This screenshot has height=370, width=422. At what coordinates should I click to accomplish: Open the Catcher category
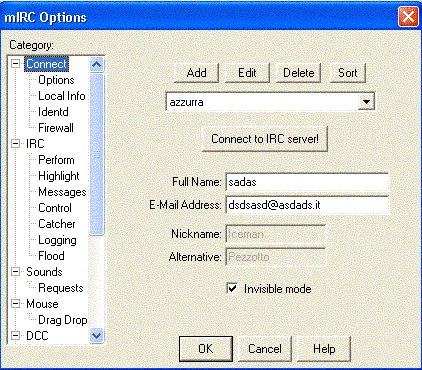pyautogui.click(x=57, y=224)
